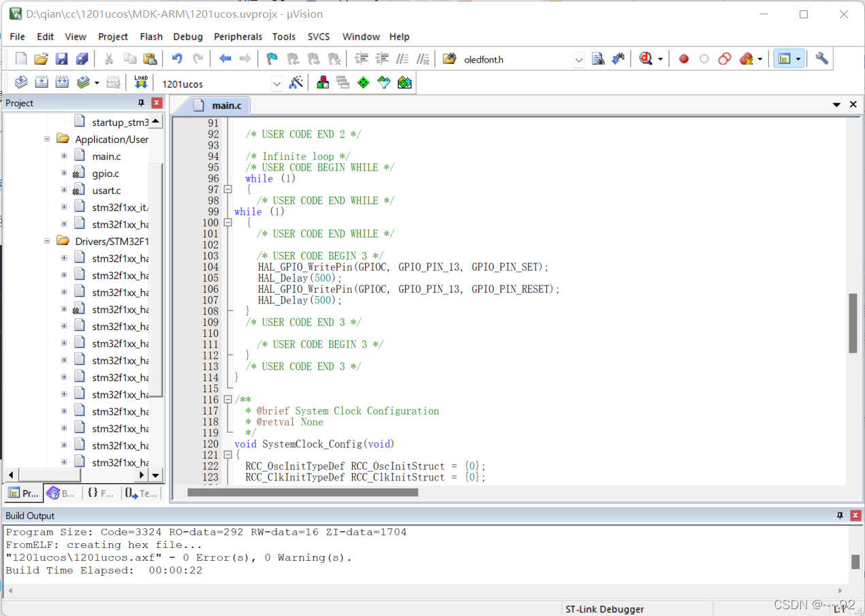Click the Build Output vertical scrollbar
This screenshot has height=616, width=865.
tap(855, 562)
